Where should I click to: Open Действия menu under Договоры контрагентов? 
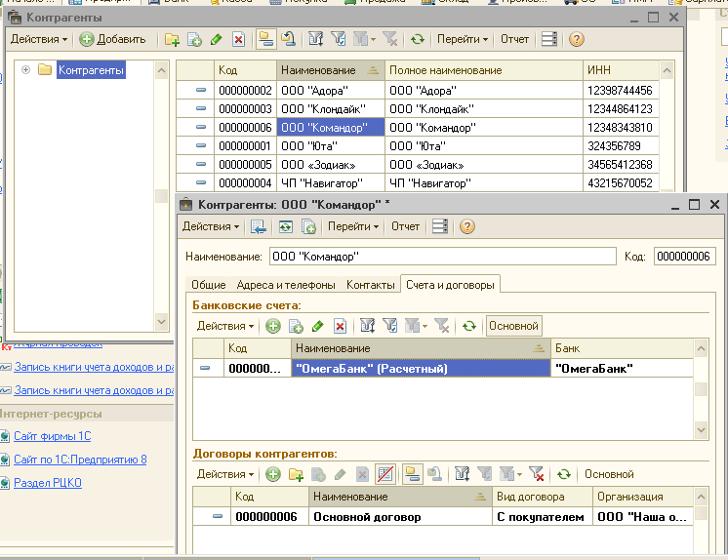(x=225, y=474)
